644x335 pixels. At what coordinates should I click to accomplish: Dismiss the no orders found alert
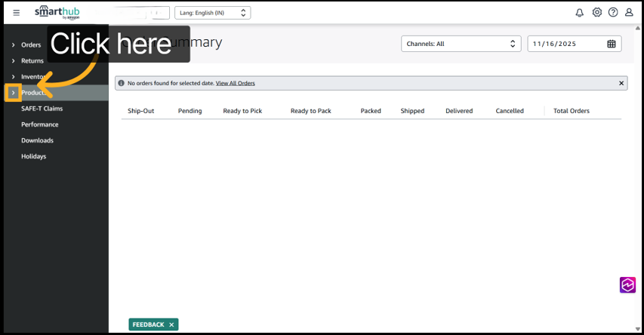[x=621, y=83]
